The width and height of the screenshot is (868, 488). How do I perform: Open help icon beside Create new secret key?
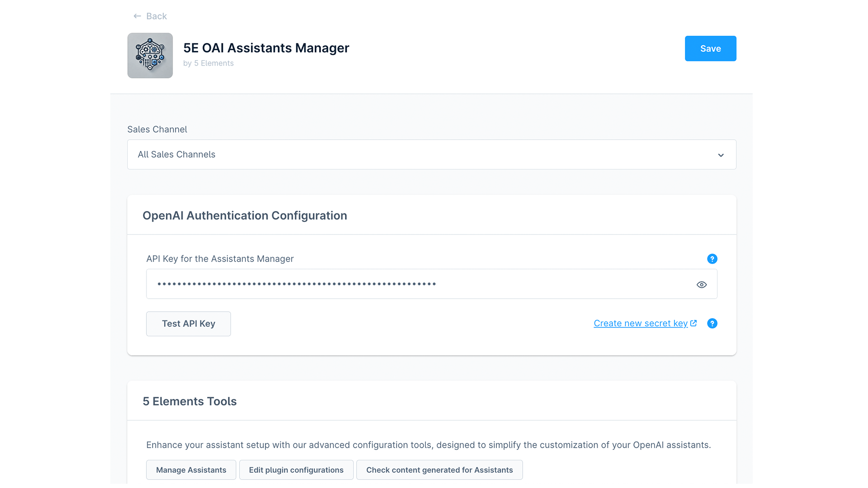(x=712, y=324)
